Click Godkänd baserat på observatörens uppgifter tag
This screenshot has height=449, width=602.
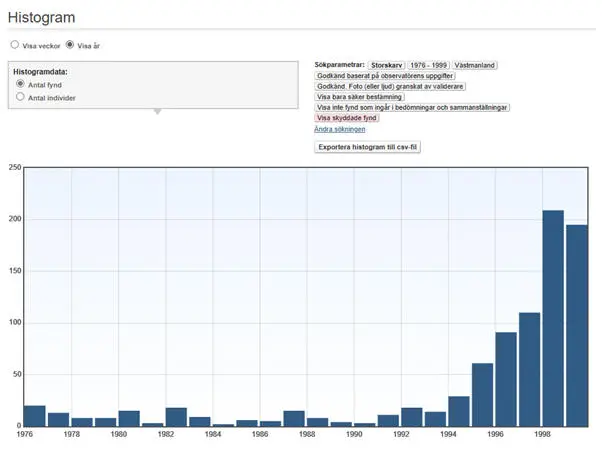384,76
